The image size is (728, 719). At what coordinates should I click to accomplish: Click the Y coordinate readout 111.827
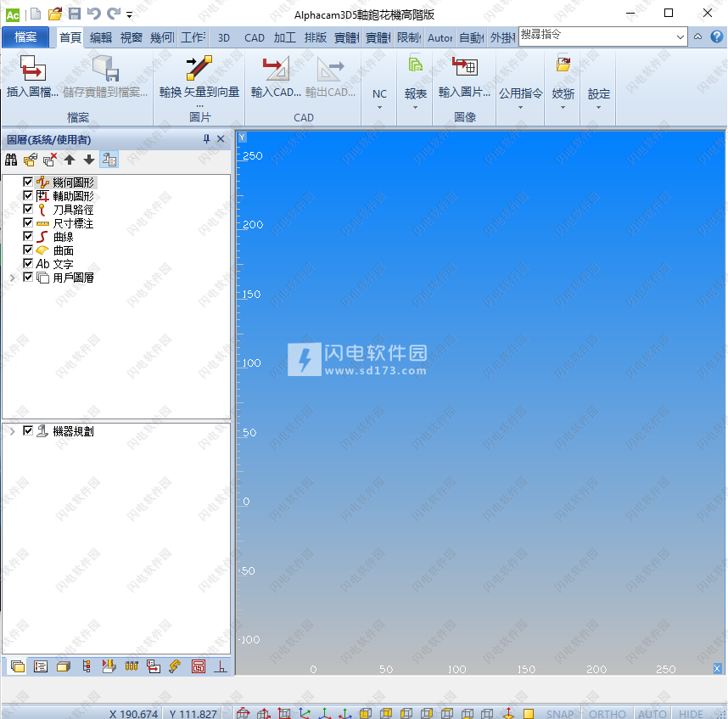click(x=193, y=714)
